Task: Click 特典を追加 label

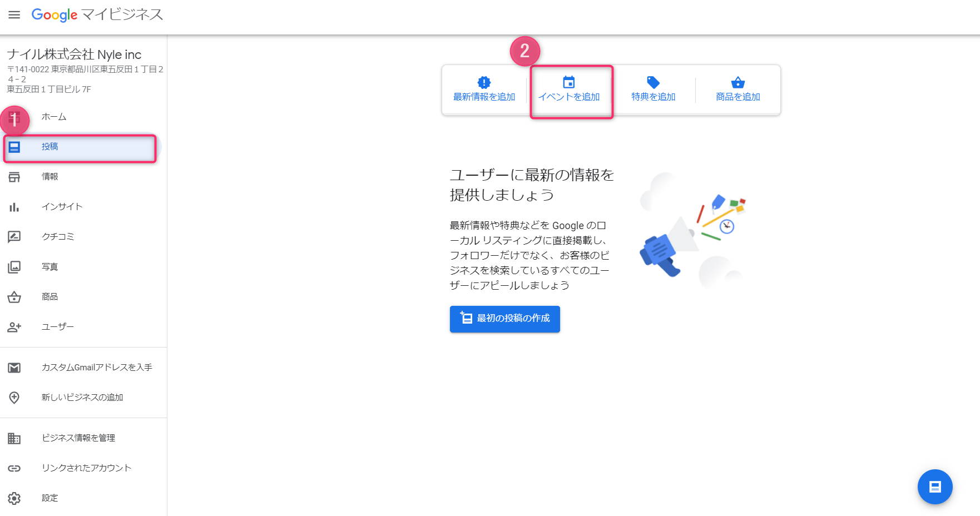Action: click(x=654, y=97)
